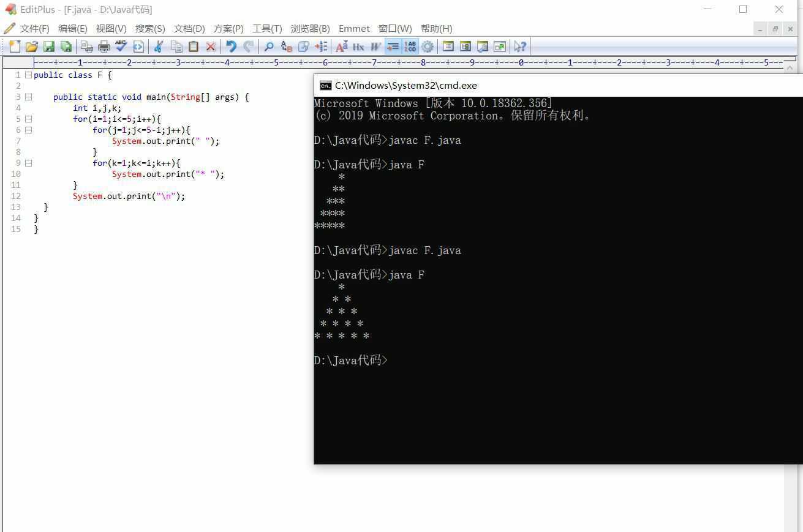Click the Save All toolbar icon
This screenshot has height=532, width=803.
click(x=66, y=47)
